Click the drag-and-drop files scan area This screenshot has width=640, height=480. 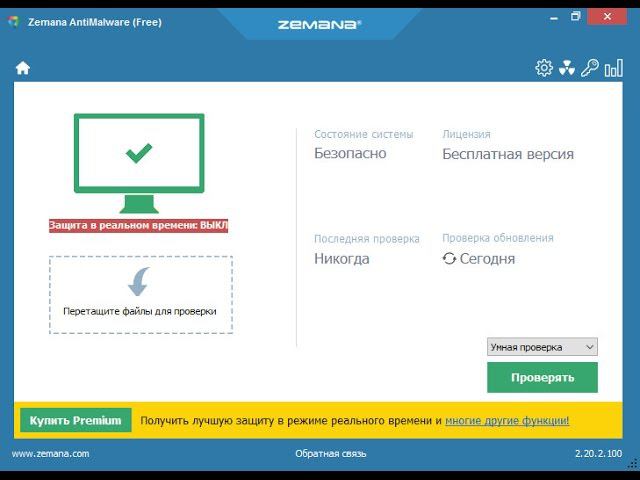click(141, 295)
